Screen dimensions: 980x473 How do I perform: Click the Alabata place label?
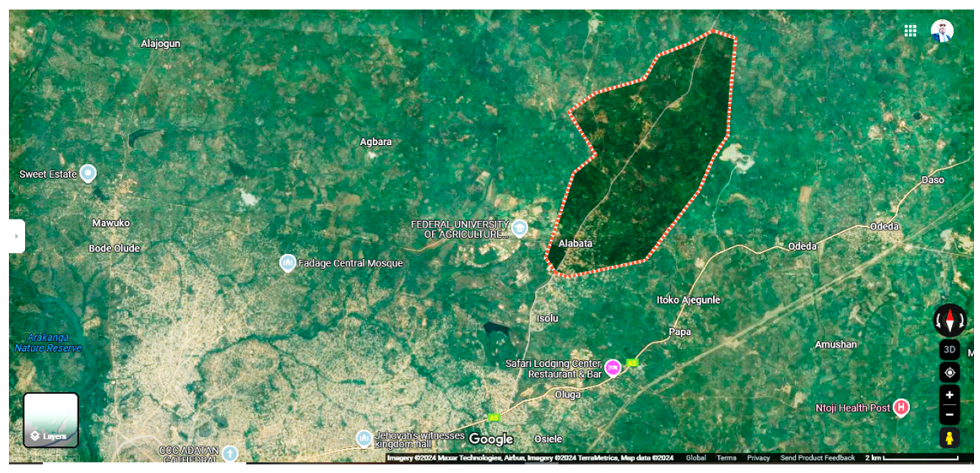pos(575,243)
